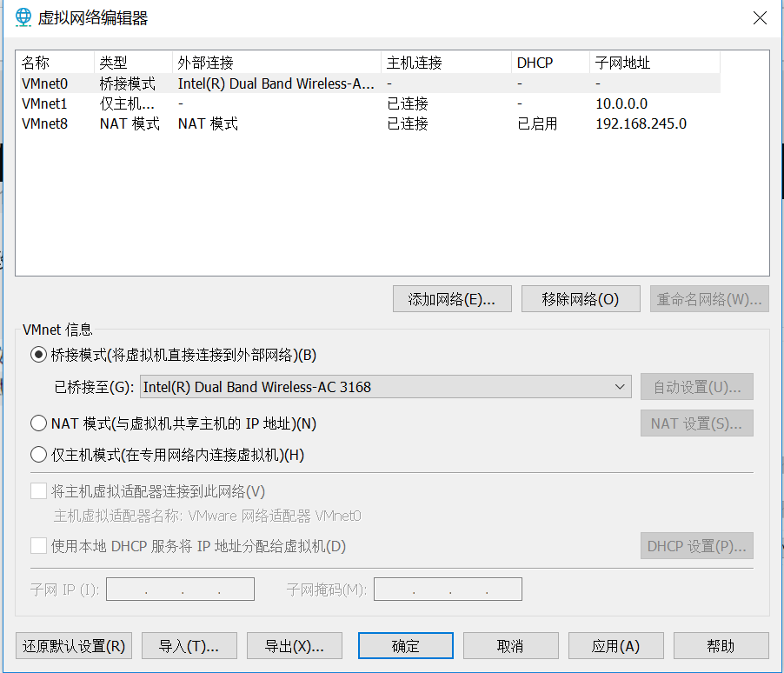The height and width of the screenshot is (673, 784).
Task: Click 重命名网络(W)... button
Action: 709,299
